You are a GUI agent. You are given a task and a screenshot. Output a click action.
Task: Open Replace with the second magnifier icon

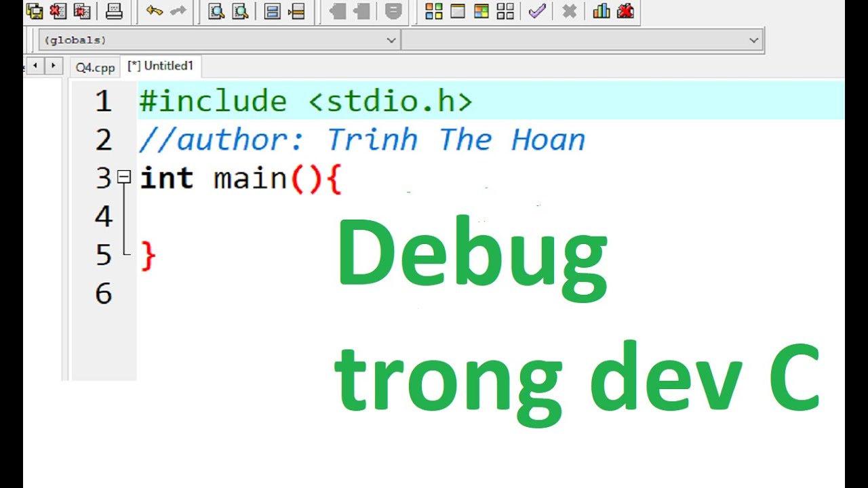click(x=240, y=11)
